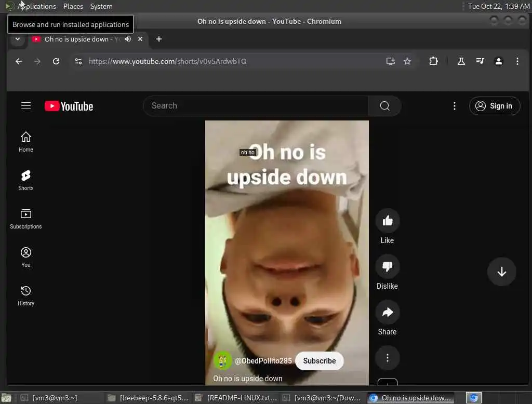
Task: Open more actions menu below Share
Action: 387,358
